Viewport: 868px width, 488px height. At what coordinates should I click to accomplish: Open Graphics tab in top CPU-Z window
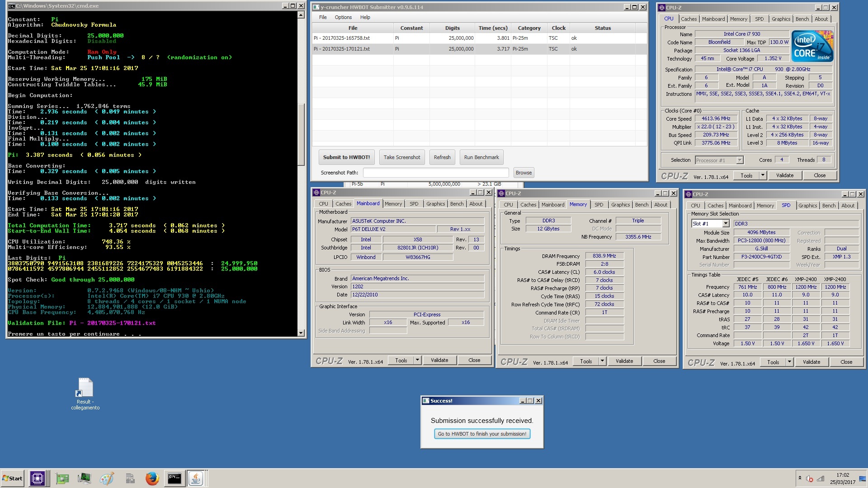[x=781, y=19]
